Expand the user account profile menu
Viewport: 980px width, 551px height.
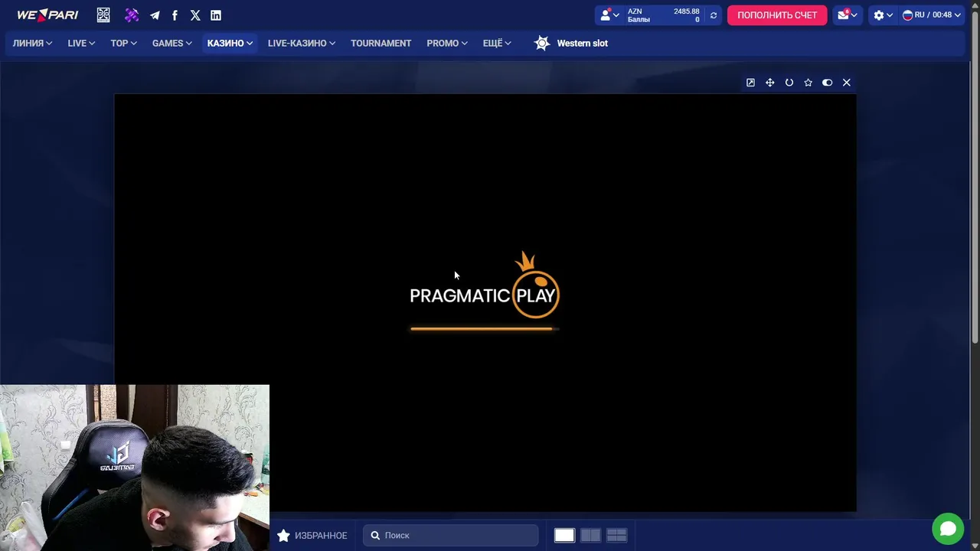610,15
